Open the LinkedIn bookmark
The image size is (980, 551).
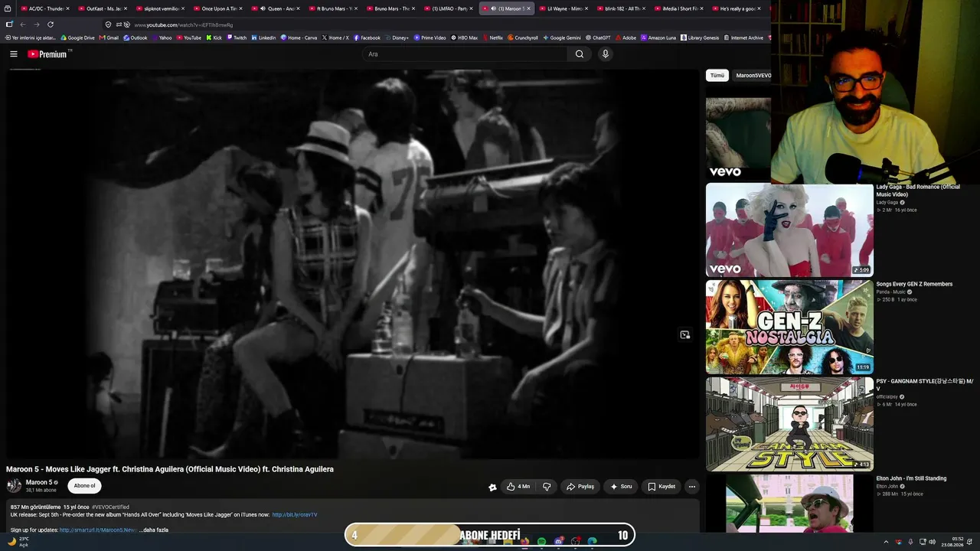pos(263,37)
